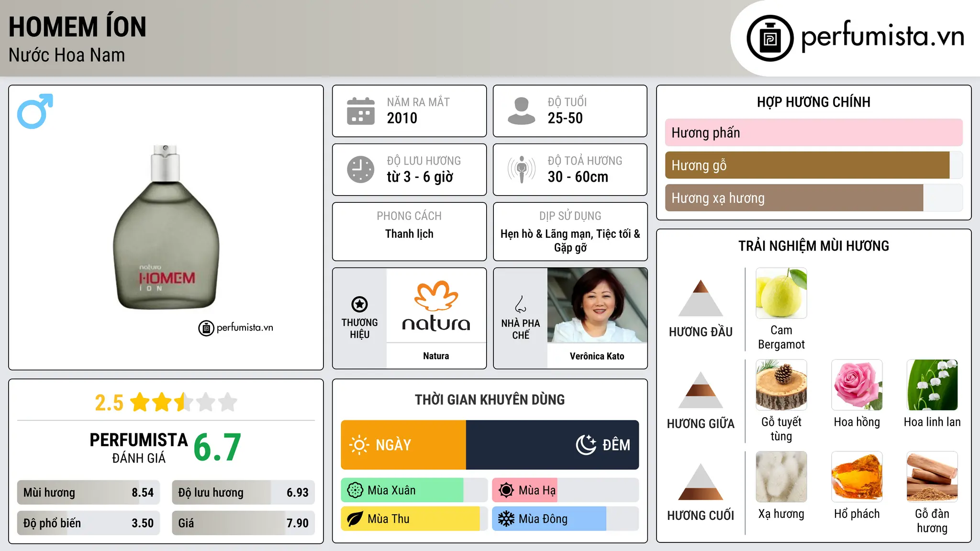Click the Hương xạ hương accord bar
This screenshot has height=551, width=980.
[x=814, y=198]
